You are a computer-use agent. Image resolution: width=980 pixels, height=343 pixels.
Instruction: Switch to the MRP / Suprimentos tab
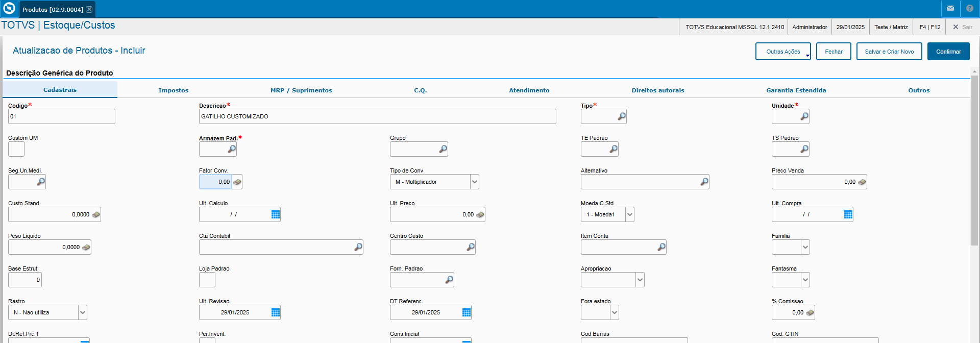(x=301, y=90)
